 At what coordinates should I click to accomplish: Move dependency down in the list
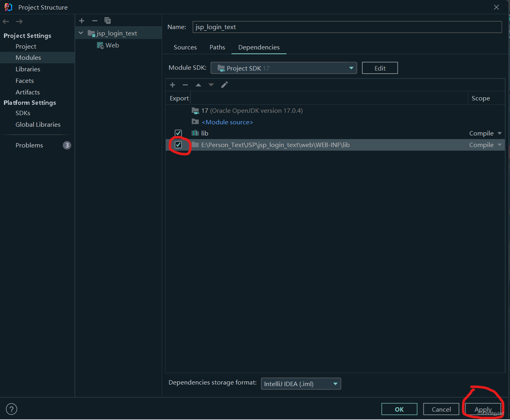[x=211, y=85]
